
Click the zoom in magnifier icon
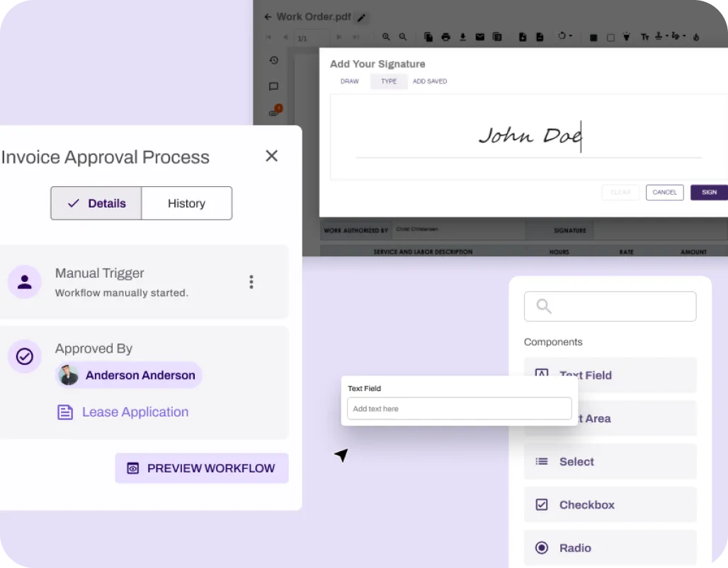pos(386,37)
